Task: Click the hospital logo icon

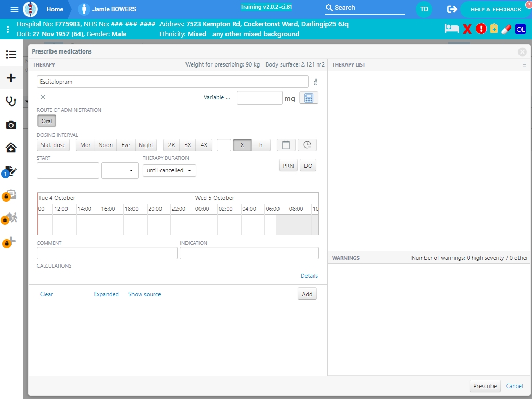Action: click(30, 9)
